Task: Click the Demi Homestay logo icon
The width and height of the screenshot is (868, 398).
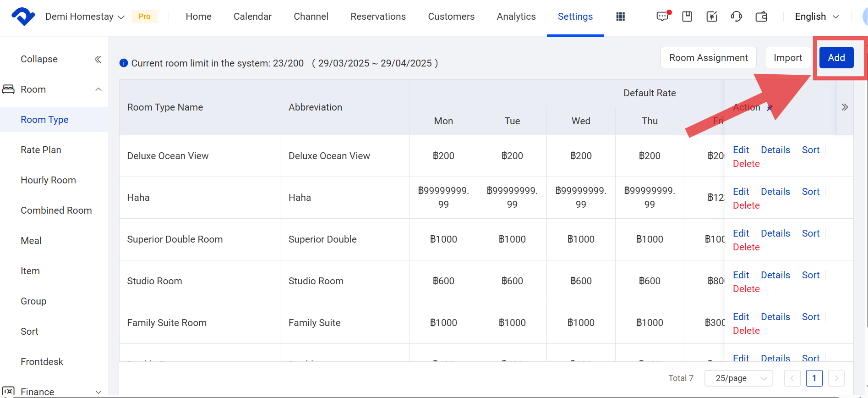Action: 23,17
